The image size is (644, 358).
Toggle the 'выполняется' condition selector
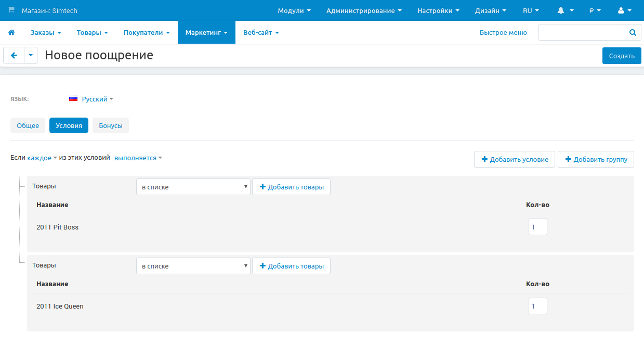tap(138, 158)
